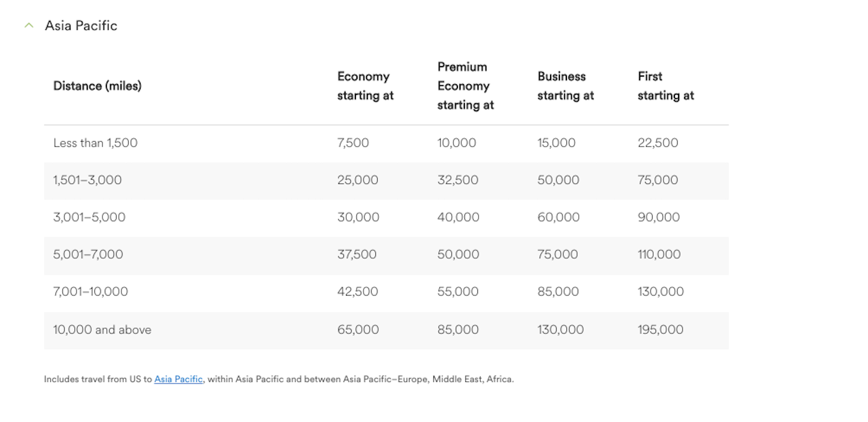Click the Economy starting at header
The image size is (868, 422).
click(x=365, y=86)
